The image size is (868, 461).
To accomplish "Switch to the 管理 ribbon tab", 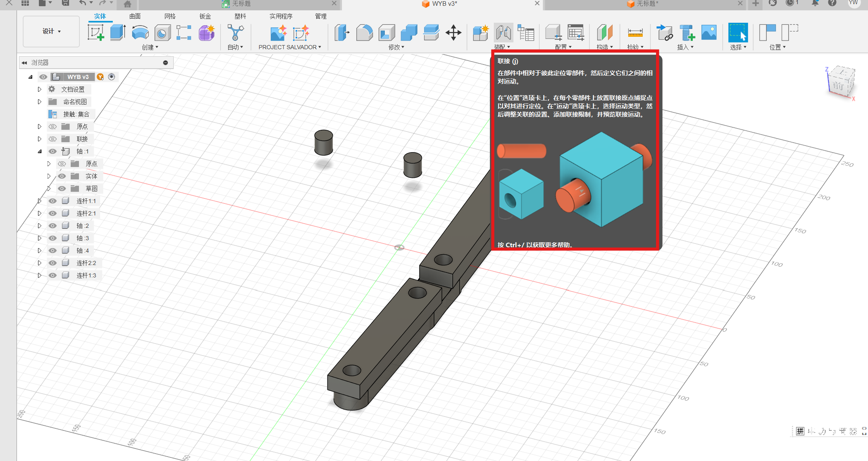I will pyautogui.click(x=321, y=16).
